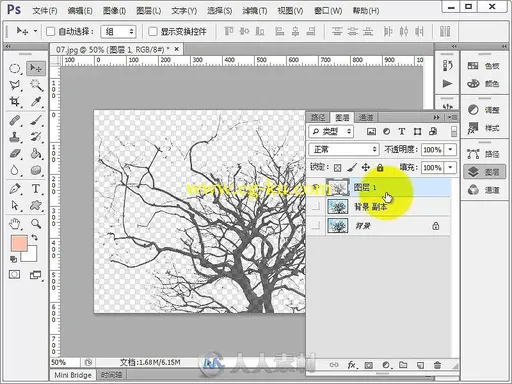Select the Eraser tool
Viewport: 512px width, 384px height.
click(14, 154)
